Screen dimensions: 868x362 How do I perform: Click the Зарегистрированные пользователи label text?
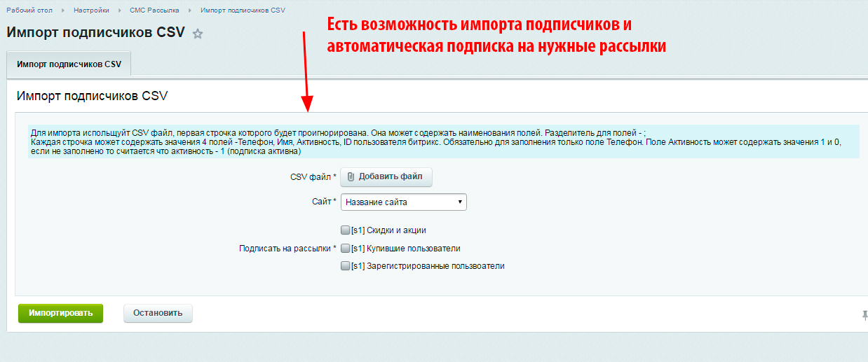pos(435,266)
